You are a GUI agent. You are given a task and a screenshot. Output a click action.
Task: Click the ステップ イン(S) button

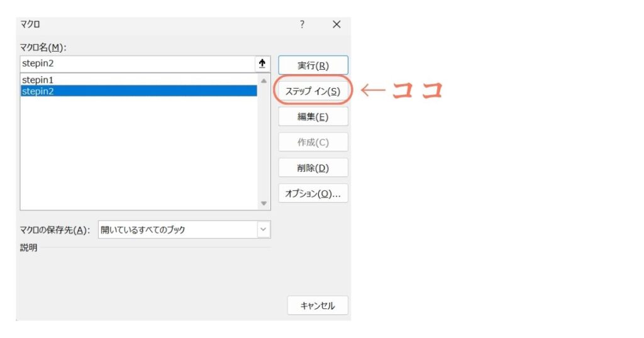point(313,91)
